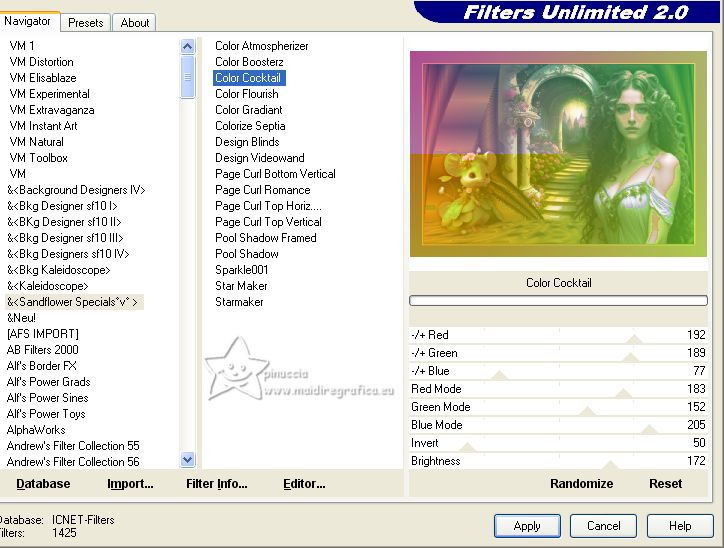Select AB Filters 2000 category
Image resolution: width=724 pixels, height=548 pixels.
pyautogui.click(x=42, y=349)
